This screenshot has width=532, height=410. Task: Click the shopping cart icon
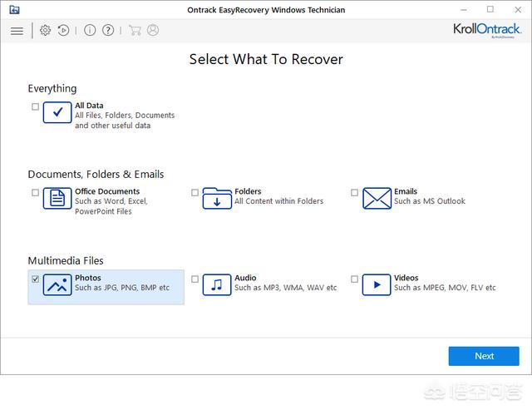pyautogui.click(x=135, y=30)
